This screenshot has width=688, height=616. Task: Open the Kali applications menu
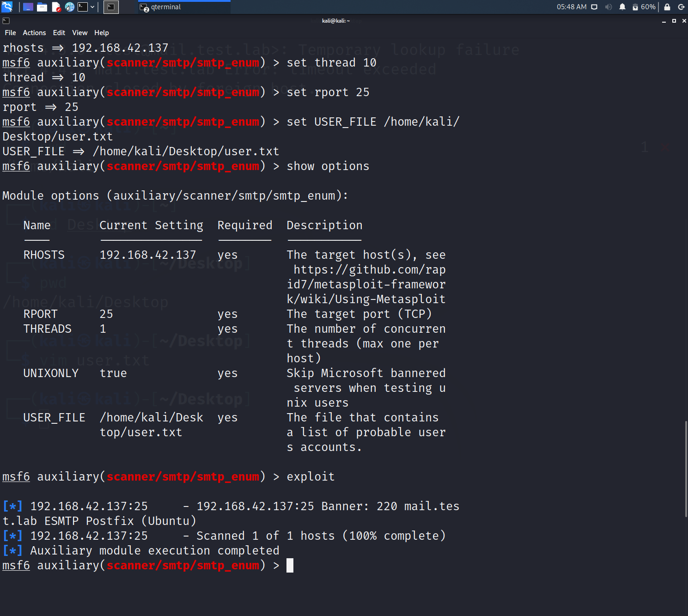pos(6,6)
